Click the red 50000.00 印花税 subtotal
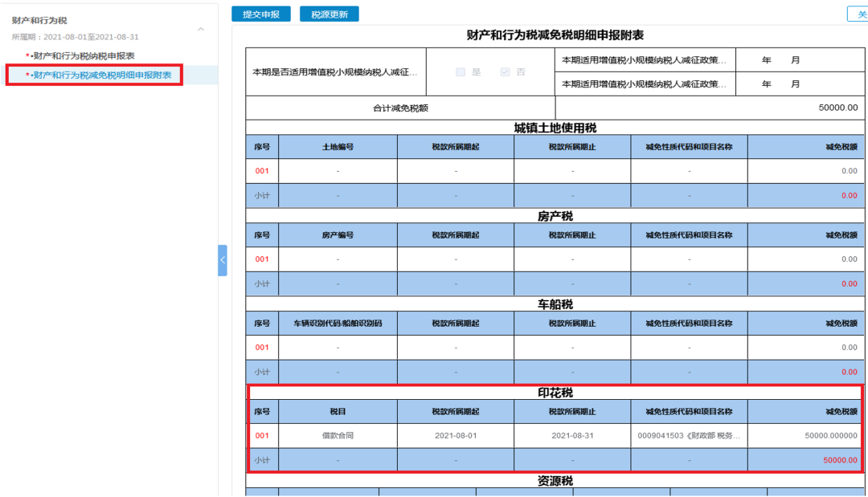 click(x=840, y=460)
